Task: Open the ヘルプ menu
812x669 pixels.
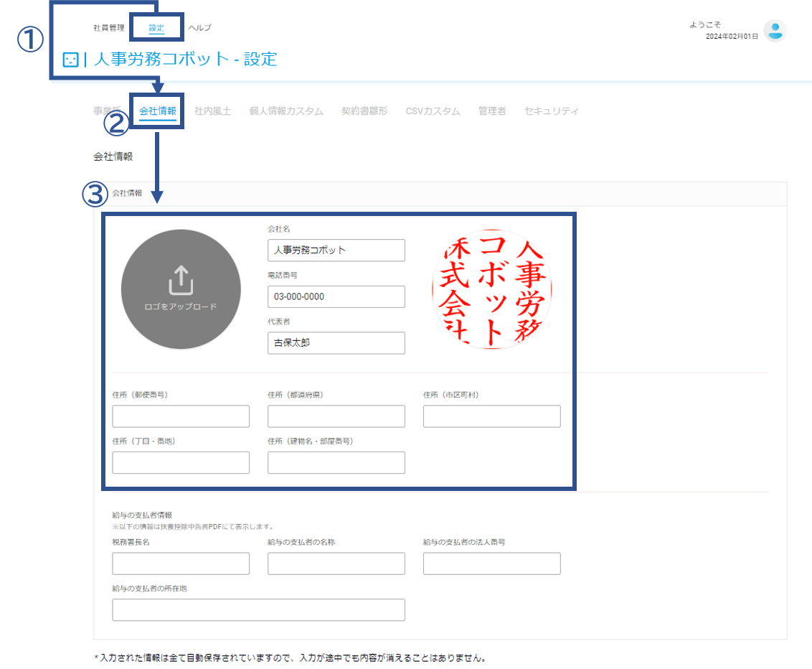Action: click(200, 28)
